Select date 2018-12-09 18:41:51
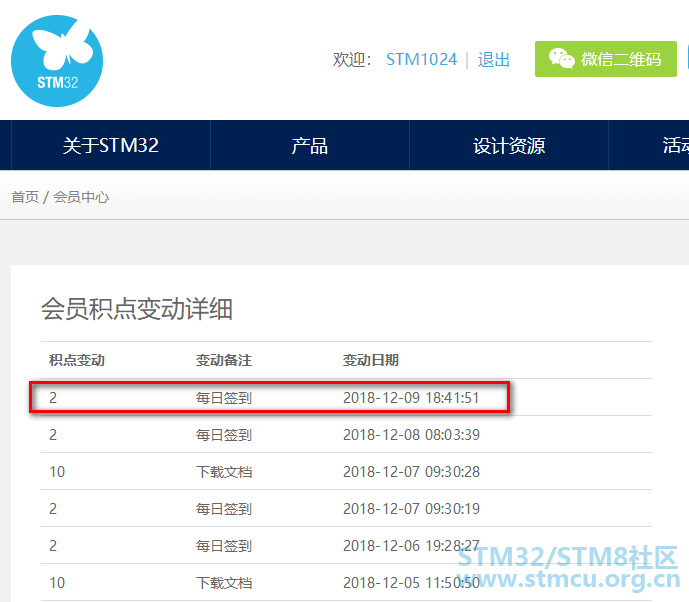689x602 pixels. [411, 398]
